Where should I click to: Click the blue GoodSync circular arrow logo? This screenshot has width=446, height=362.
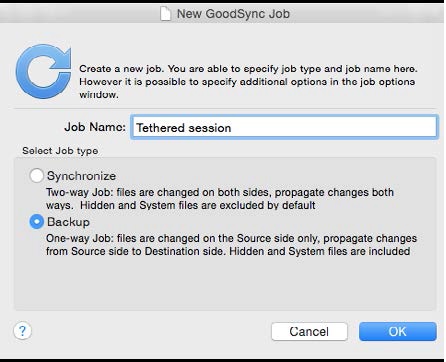43,71
